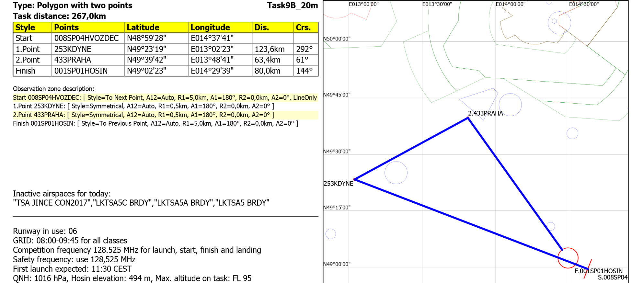Viewport: 644px width, 283px height.
Task: Click the N49°45'00" latitude grid label
Action: tap(337, 95)
